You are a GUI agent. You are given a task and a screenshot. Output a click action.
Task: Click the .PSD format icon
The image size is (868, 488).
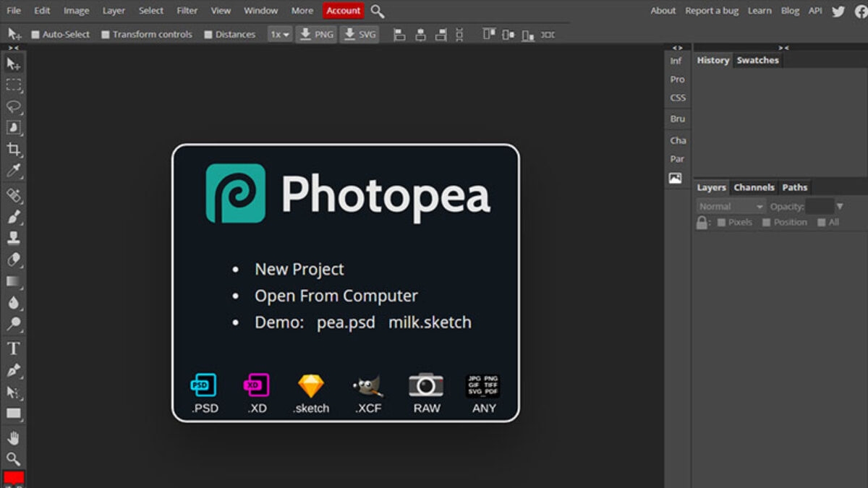203,385
